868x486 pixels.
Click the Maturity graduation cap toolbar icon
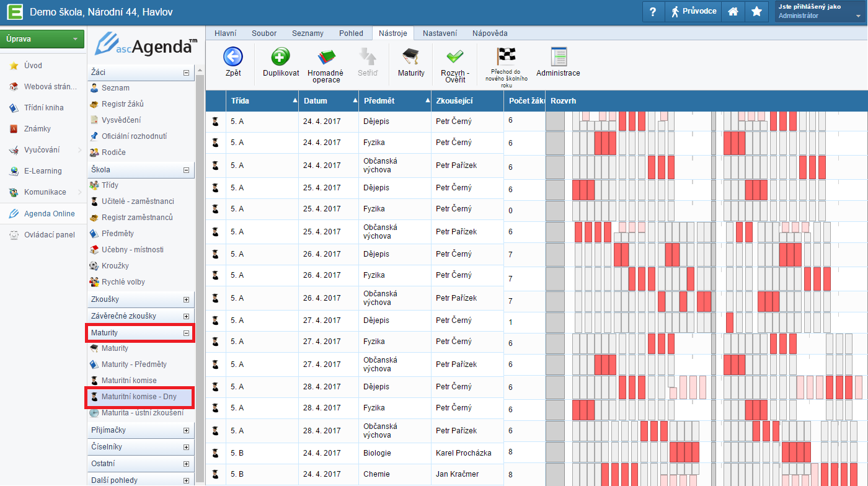[410, 57]
